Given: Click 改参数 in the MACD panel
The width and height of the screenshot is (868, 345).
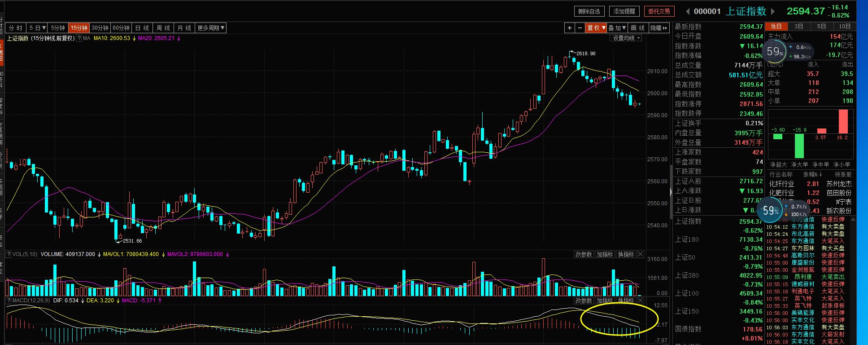Looking at the screenshot, I should coord(584,301).
